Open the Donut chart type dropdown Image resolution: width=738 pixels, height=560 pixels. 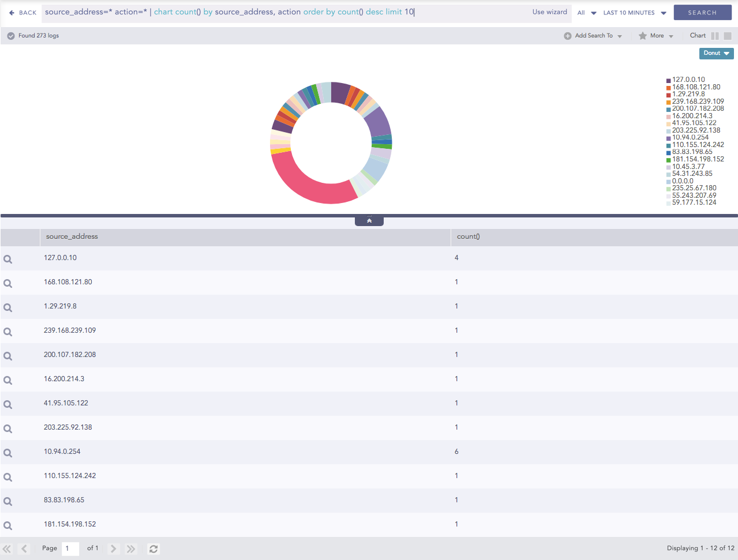coord(716,53)
